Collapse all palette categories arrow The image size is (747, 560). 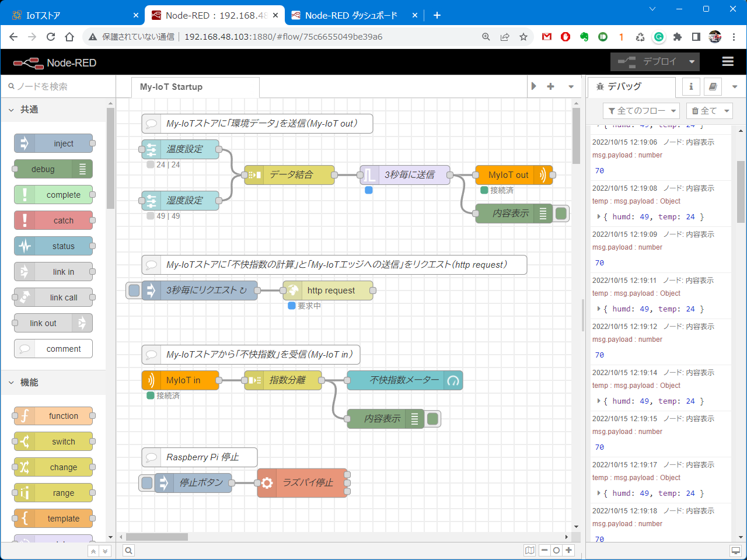[x=93, y=551]
